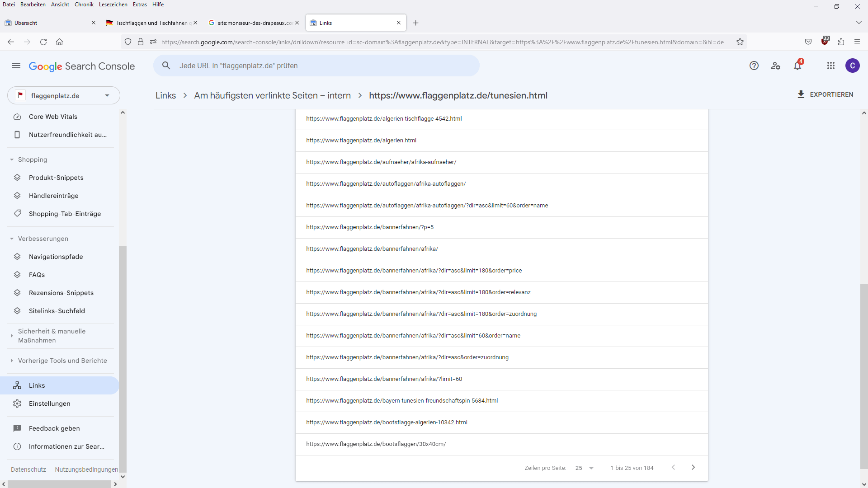Click the sidebar horizontal scrollbar
Viewport: 868px width, 488px height.
[59, 484]
